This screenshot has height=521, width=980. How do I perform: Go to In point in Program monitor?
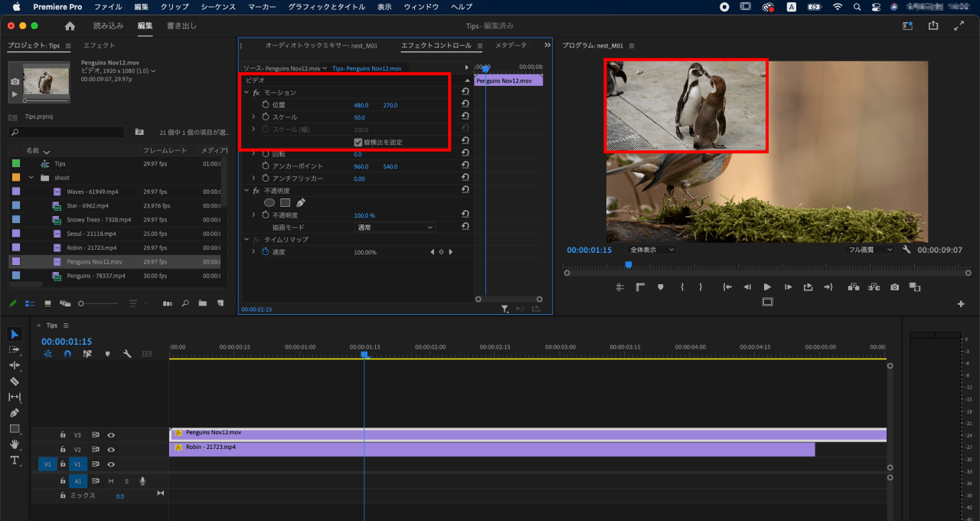click(x=727, y=287)
